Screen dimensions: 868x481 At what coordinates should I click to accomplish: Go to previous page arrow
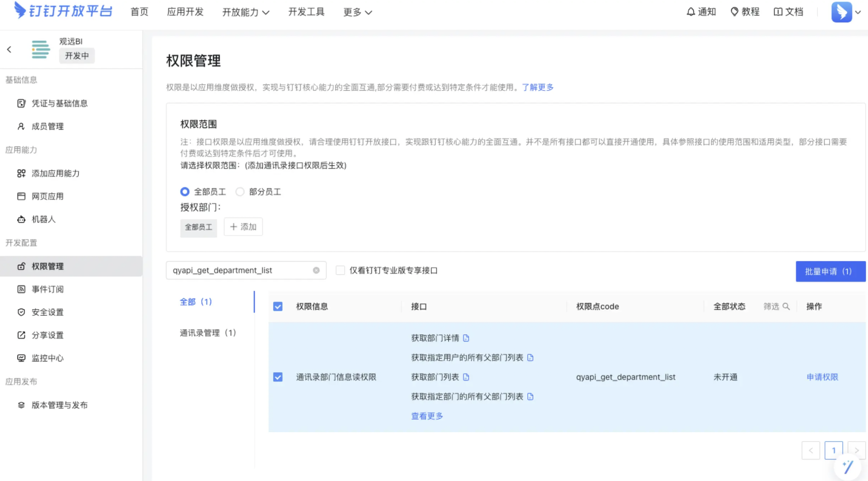(811, 451)
